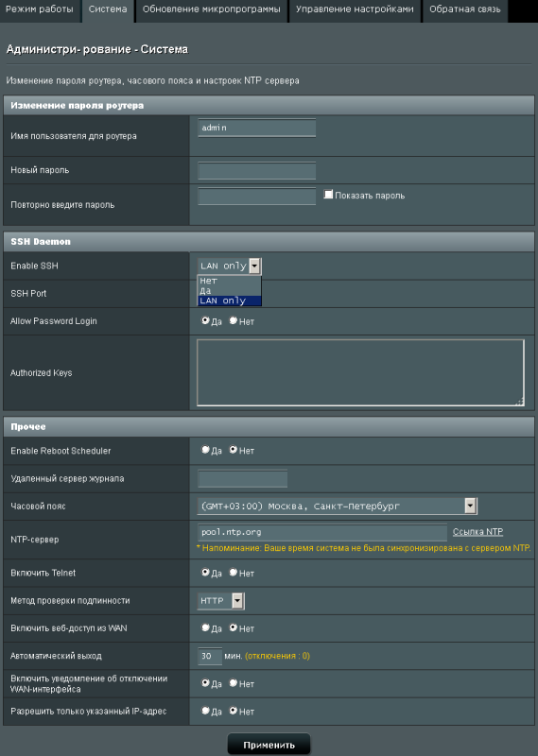The height and width of the screenshot is (756, 538).
Task: Open the Система tab
Action: tap(108, 9)
